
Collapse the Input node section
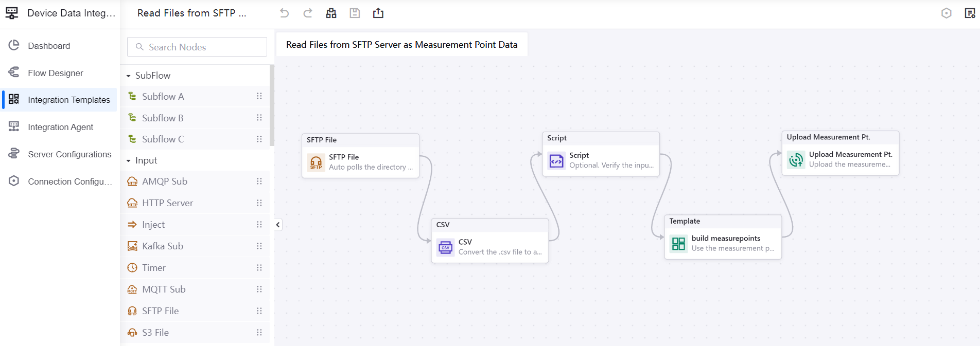click(129, 161)
